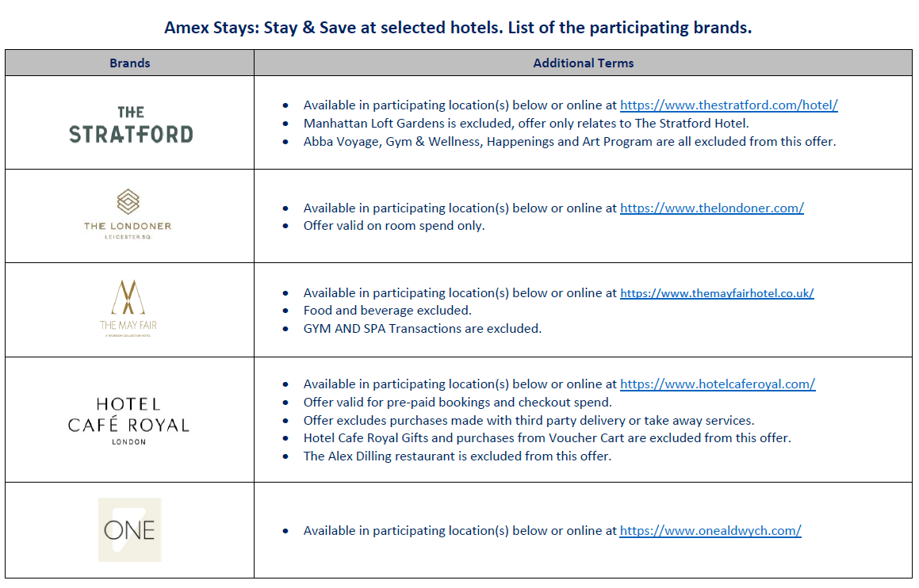Click The May Fair hotel logo
Image resolution: width=919 pixels, height=588 pixels.
(x=128, y=308)
